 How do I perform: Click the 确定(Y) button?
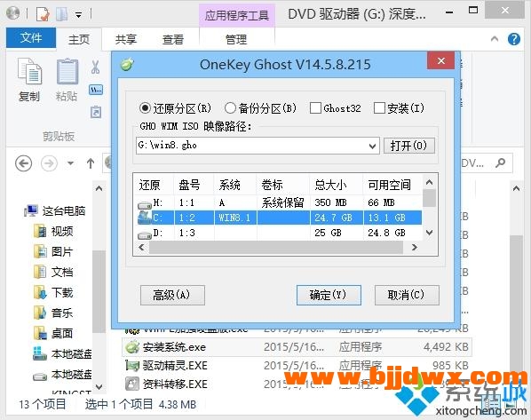(329, 295)
